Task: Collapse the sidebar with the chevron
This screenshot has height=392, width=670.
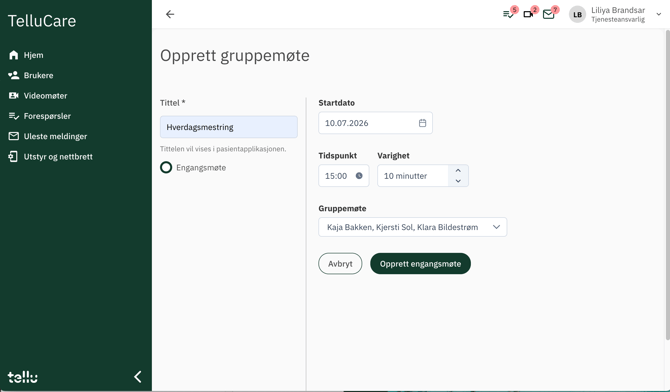Action: [x=138, y=377]
